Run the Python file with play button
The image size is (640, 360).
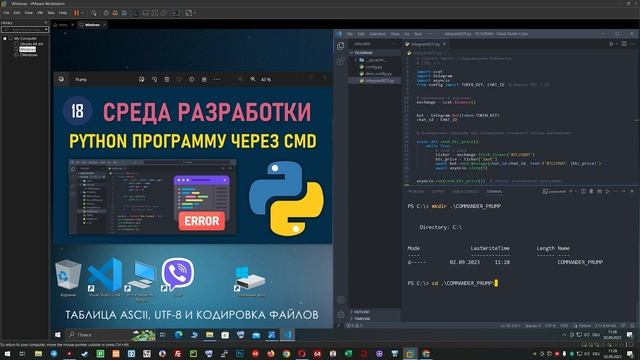click(x=611, y=44)
